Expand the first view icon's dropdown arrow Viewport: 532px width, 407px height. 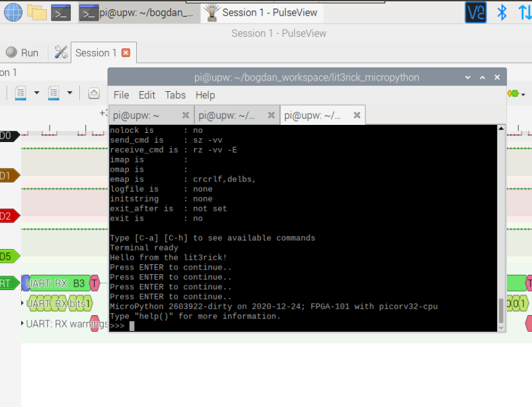[36, 92]
